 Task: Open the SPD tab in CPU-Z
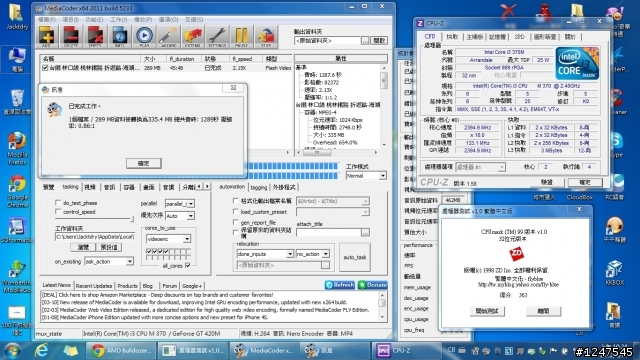(x=520, y=37)
